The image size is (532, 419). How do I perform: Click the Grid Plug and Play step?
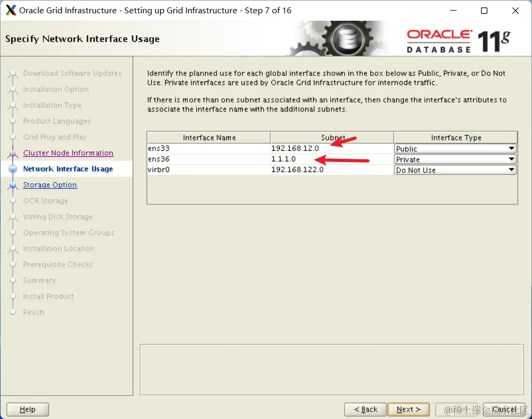[55, 137]
